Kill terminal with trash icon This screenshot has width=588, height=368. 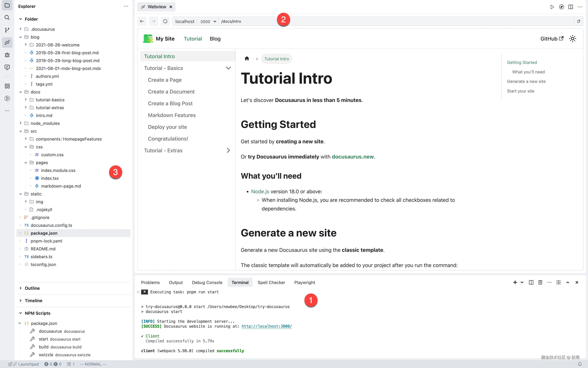pyautogui.click(x=540, y=282)
